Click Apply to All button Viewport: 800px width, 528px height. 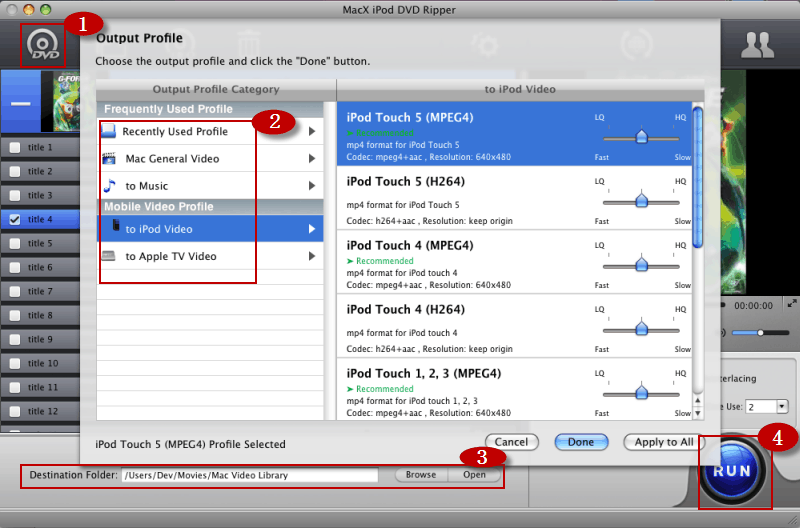[664, 442]
